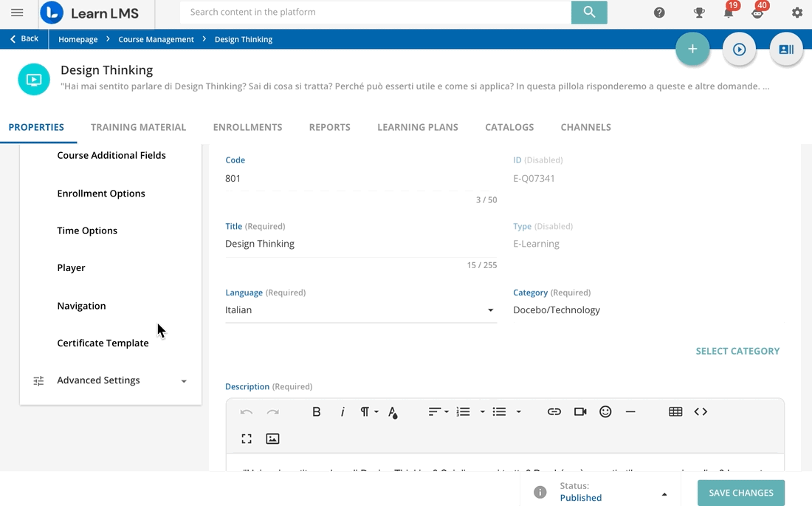Toggle fullscreen editor mode

point(247,439)
